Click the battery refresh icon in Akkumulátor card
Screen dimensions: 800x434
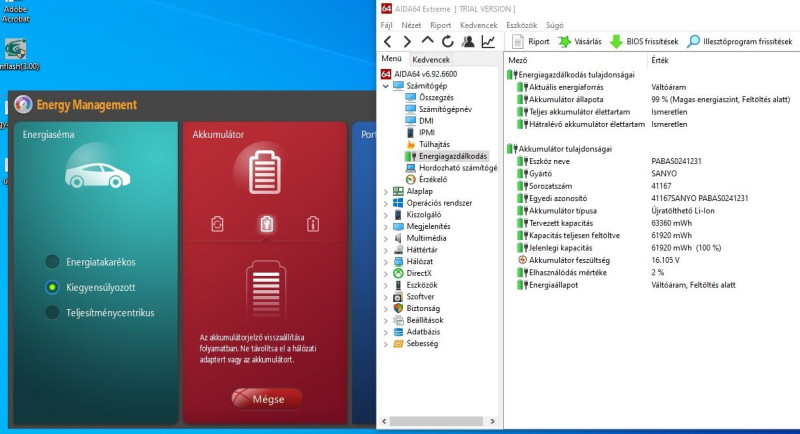[x=217, y=224]
